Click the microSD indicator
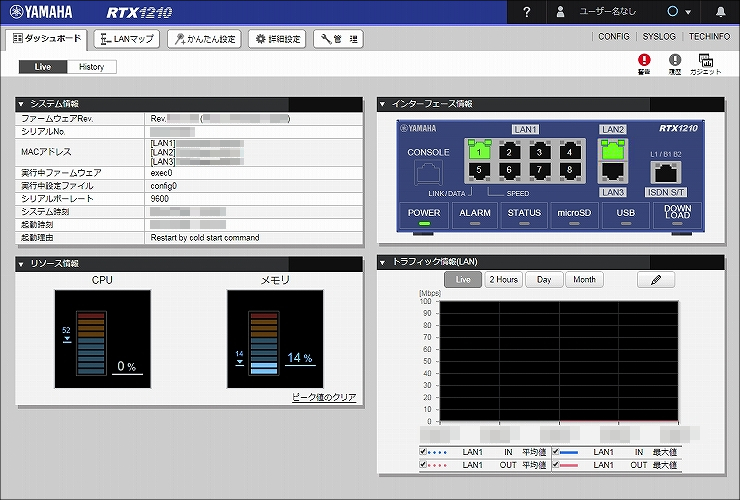 point(574,215)
